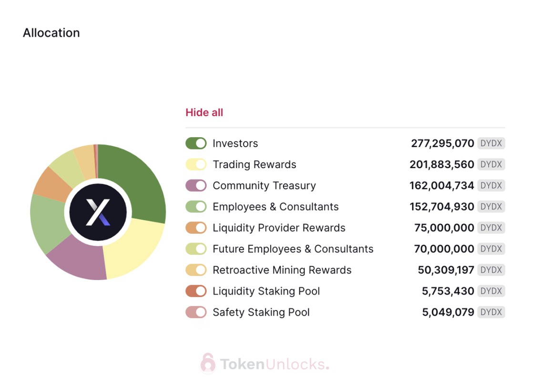This screenshot has width=549, height=392.
Task: Select the orange Liquidity Provider Rewards slice
Action: click(x=52, y=185)
